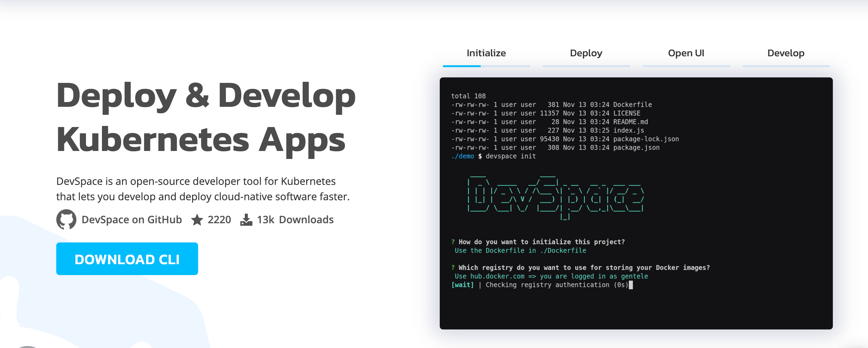Click the [wait] status indicator
This screenshot has height=348, width=868.
pos(463,285)
